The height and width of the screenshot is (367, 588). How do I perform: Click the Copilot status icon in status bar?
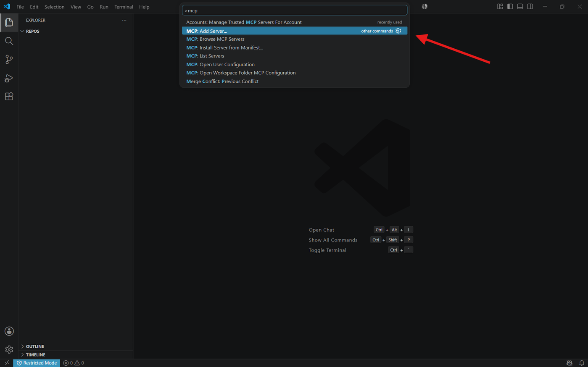tap(570, 363)
